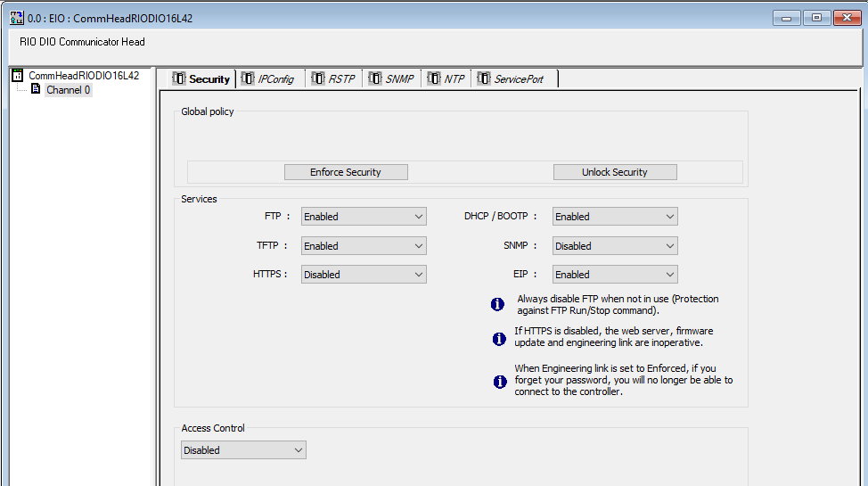Screen dimensions: 868x486
Task: Click the FTP warning info icon
Action: point(498,305)
